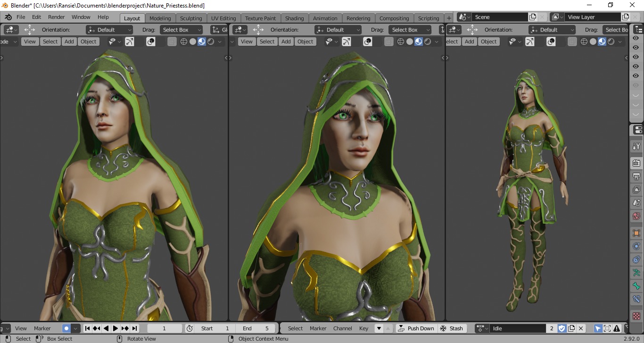Image resolution: width=644 pixels, height=343 pixels.
Task: Click the End frame field
Action: pos(255,328)
